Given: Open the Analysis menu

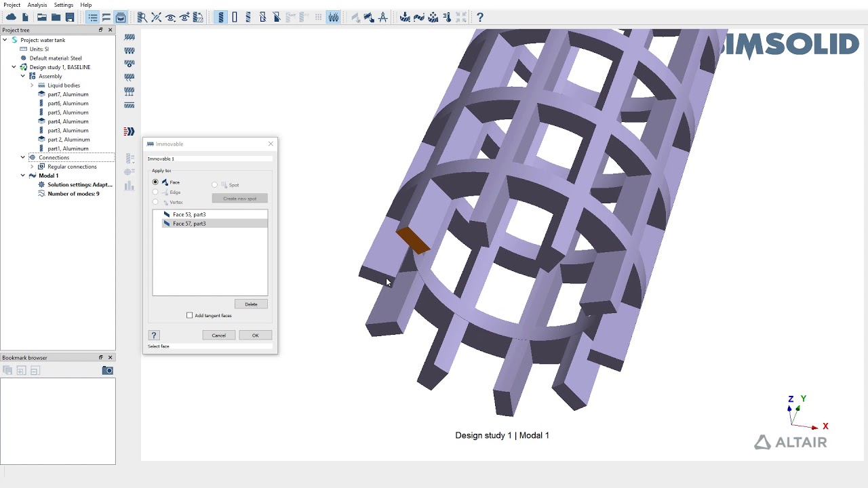Looking at the screenshot, I should coord(37,5).
